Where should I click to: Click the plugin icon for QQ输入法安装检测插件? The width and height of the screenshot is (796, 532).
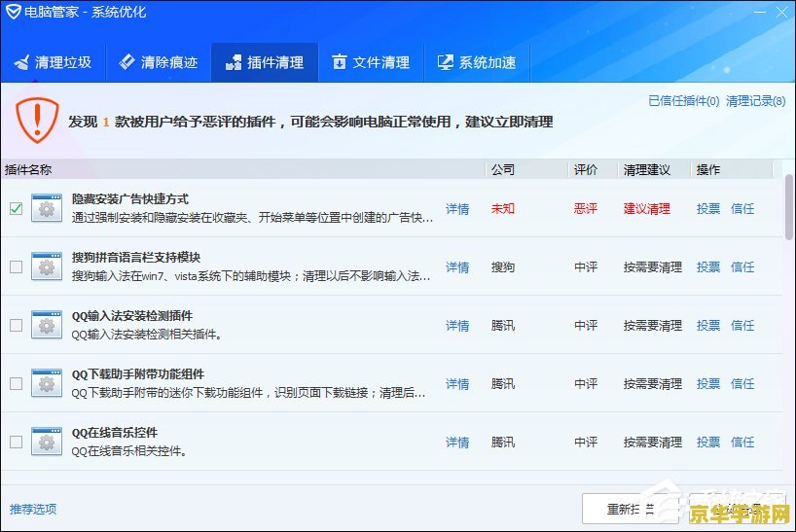click(x=47, y=325)
